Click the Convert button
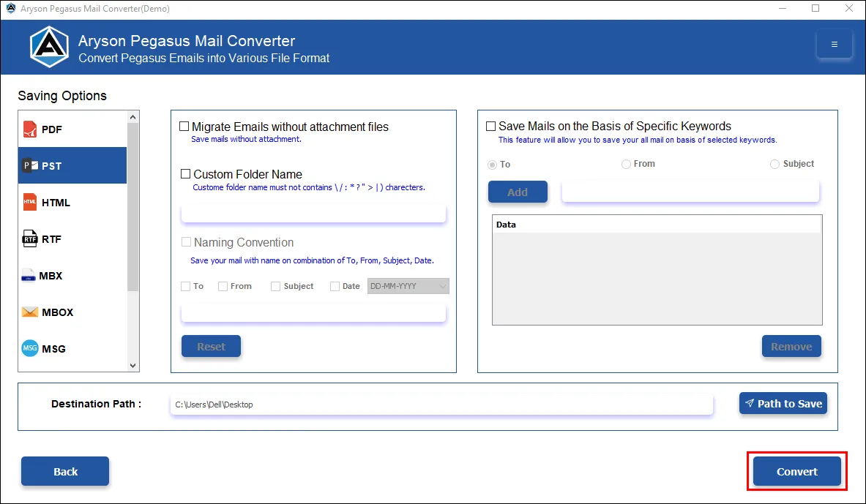866x504 pixels. 797,471
